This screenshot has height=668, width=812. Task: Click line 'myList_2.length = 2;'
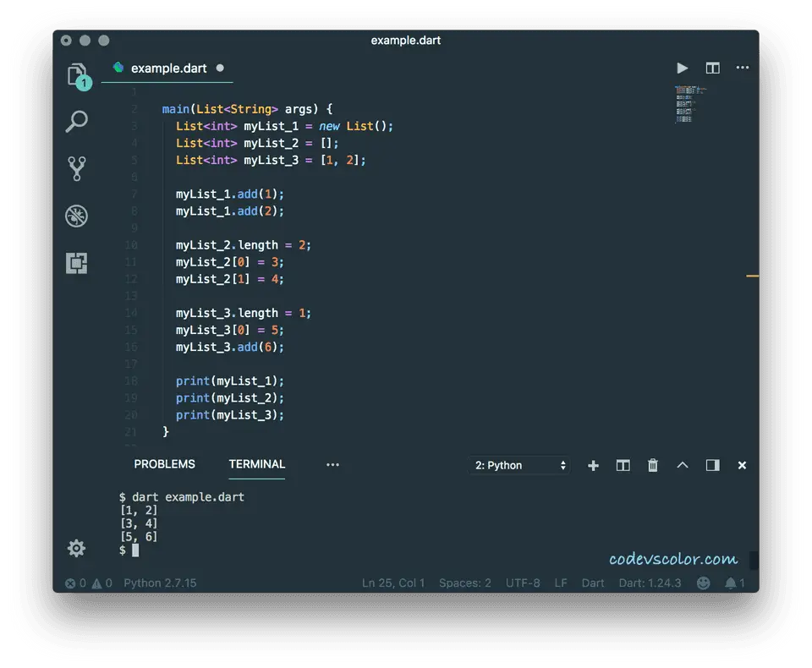[x=244, y=245]
